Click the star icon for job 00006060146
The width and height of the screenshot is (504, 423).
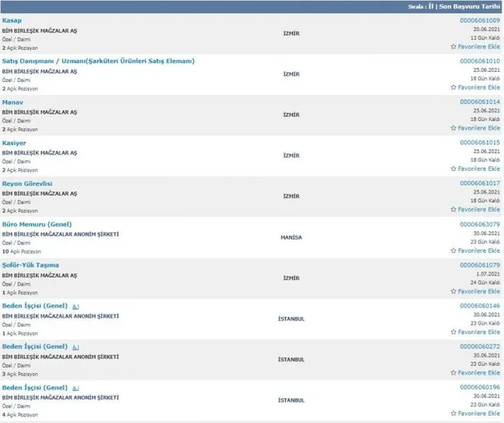tap(452, 331)
